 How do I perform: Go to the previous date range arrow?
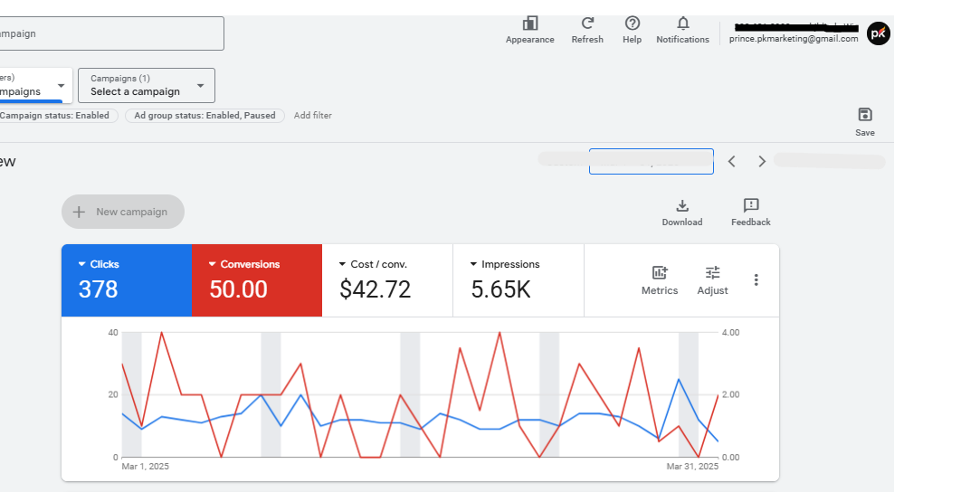click(x=732, y=162)
